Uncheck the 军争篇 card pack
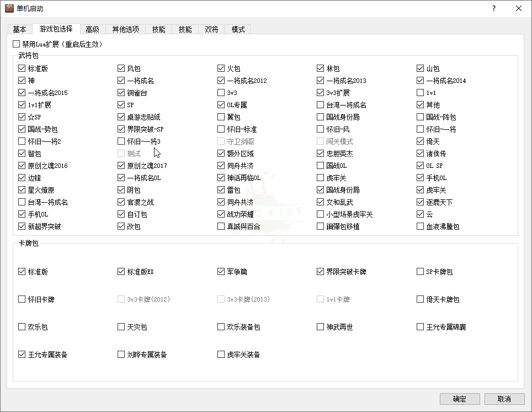Screen dimensions: 532x412 (221, 272)
